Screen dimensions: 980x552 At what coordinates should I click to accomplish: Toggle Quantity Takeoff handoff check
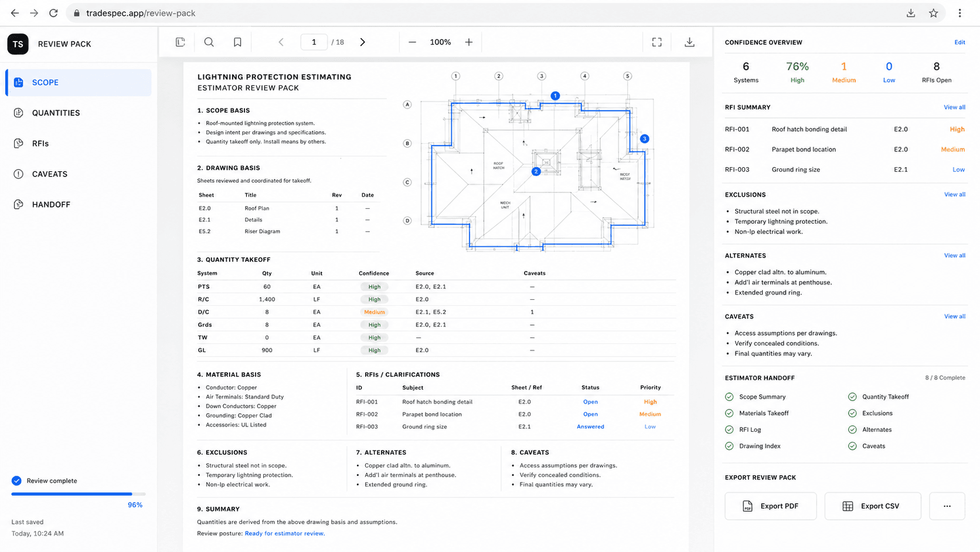(x=852, y=397)
